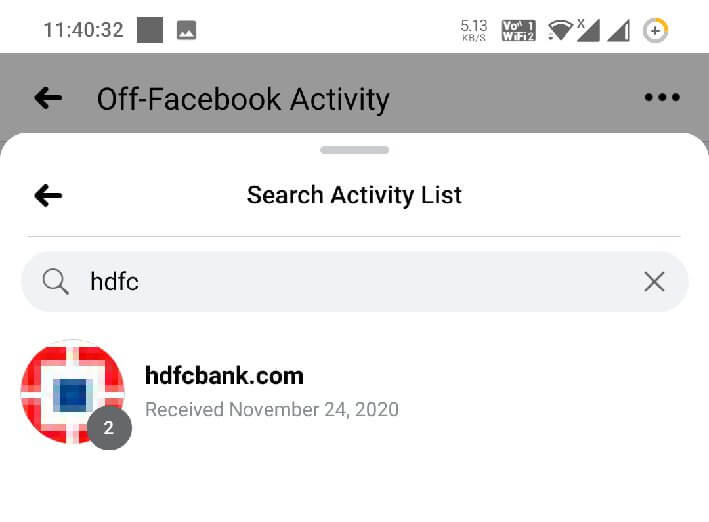The height and width of the screenshot is (522, 709).
Task: Tap the image notification icon in status bar
Action: tap(186, 30)
